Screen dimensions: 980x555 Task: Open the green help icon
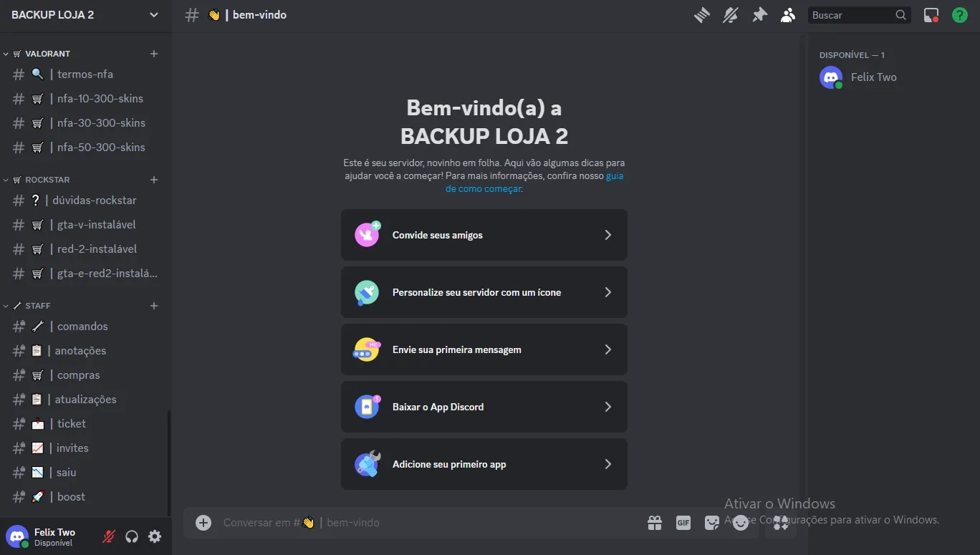[960, 15]
